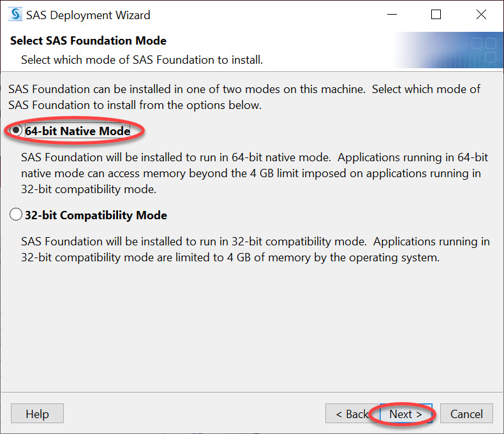Click the 'SAS Deployment Wizard' window title
This screenshot has height=434, width=504.
[88, 15]
